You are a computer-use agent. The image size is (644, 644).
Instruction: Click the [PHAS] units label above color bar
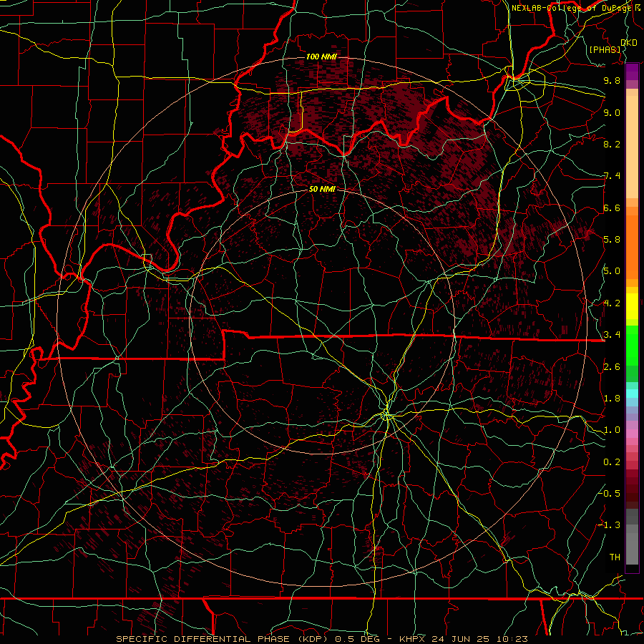pos(605,49)
